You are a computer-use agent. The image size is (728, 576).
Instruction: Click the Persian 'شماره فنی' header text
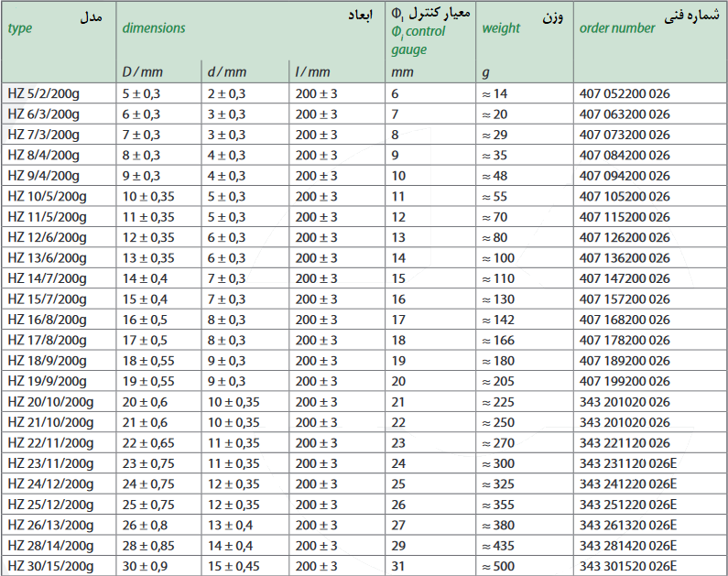point(691,16)
